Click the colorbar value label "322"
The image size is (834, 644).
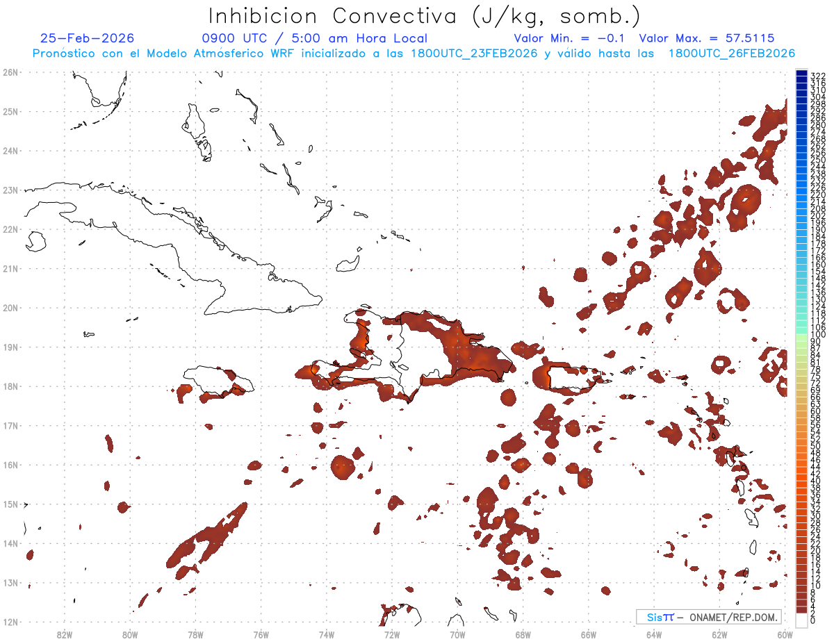(818, 76)
